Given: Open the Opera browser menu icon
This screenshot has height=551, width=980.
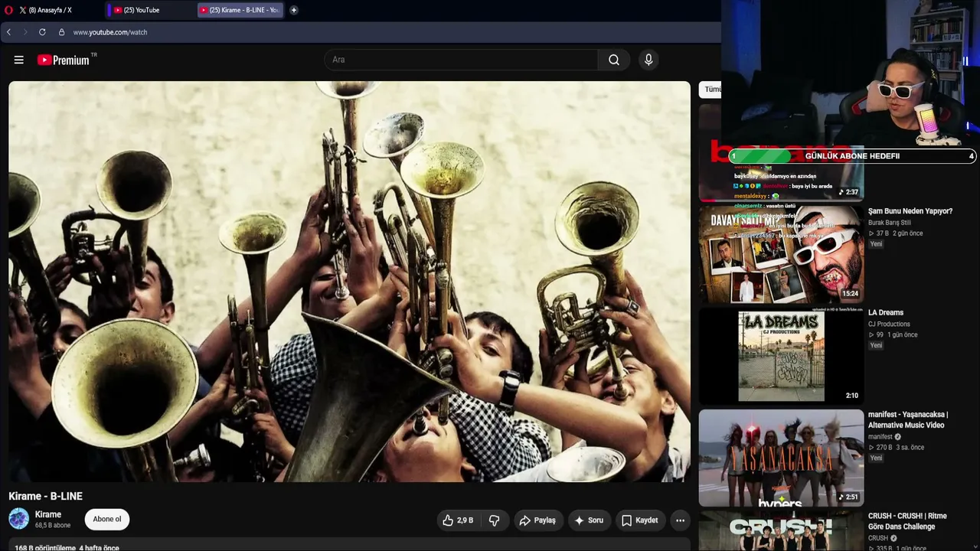Looking at the screenshot, I should pyautogui.click(x=8, y=10).
